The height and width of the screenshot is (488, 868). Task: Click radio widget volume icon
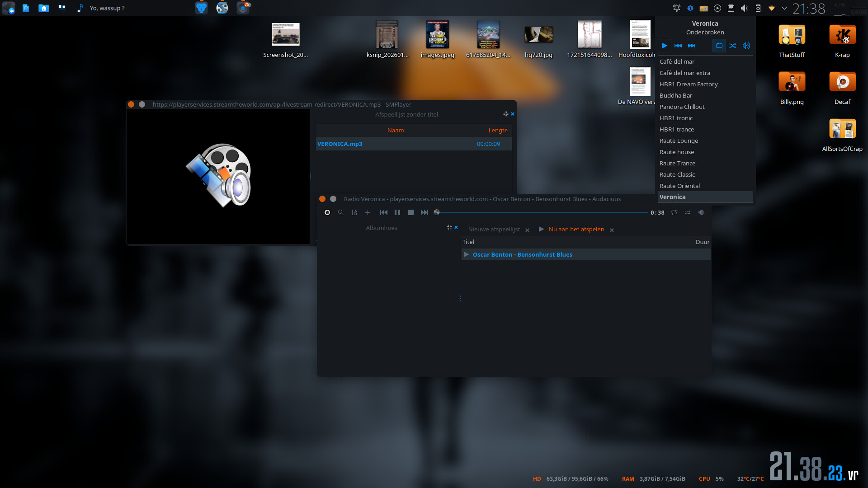click(x=746, y=46)
